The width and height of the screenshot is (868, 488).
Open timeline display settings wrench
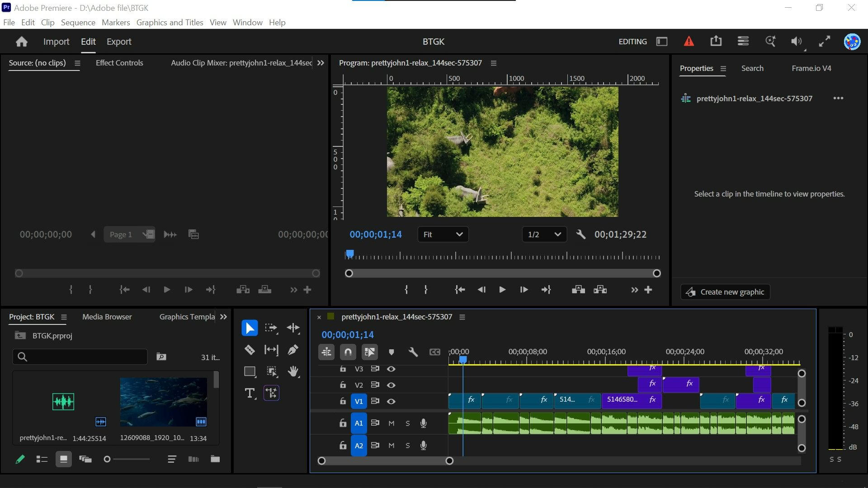(413, 352)
